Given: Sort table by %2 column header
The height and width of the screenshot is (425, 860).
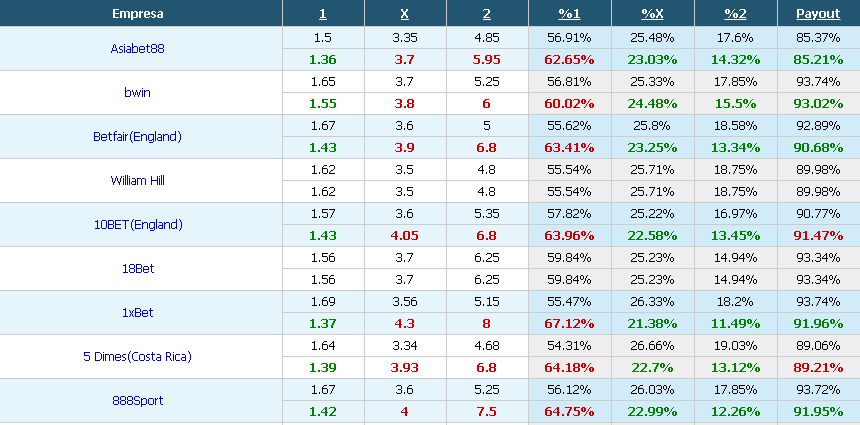Looking at the screenshot, I should (x=735, y=14).
